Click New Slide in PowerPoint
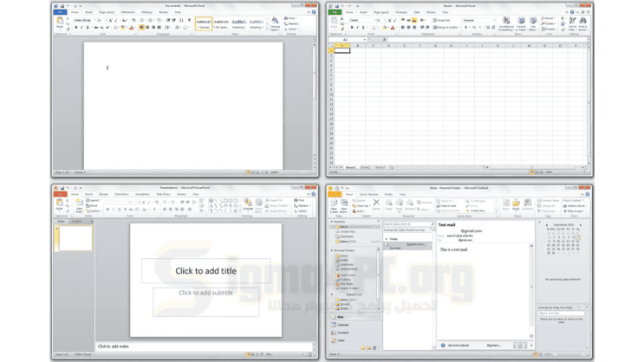Image resolution: width=644 pixels, height=362 pixels. (x=79, y=205)
